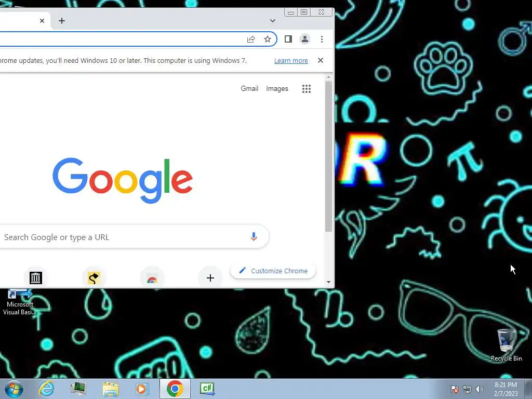Share this page via Chrome share icon
Image resolution: width=532 pixels, height=399 pixels.
(251, 39)
